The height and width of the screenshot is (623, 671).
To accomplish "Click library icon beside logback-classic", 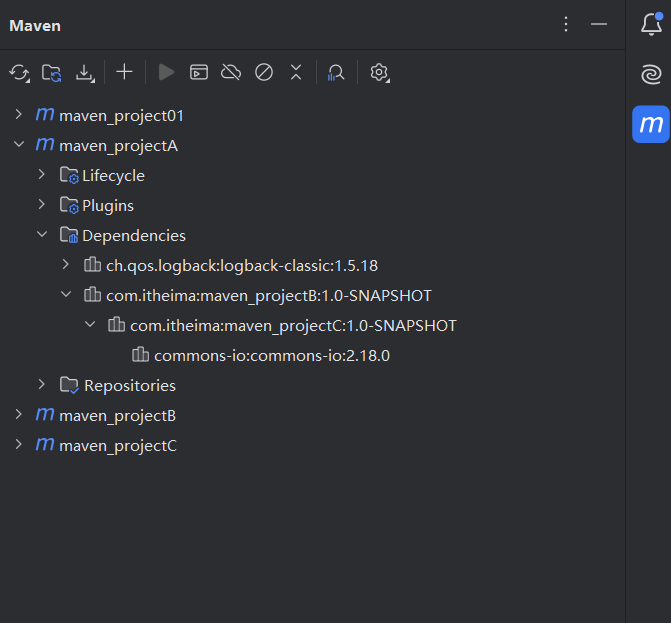I will coord(92,264).
